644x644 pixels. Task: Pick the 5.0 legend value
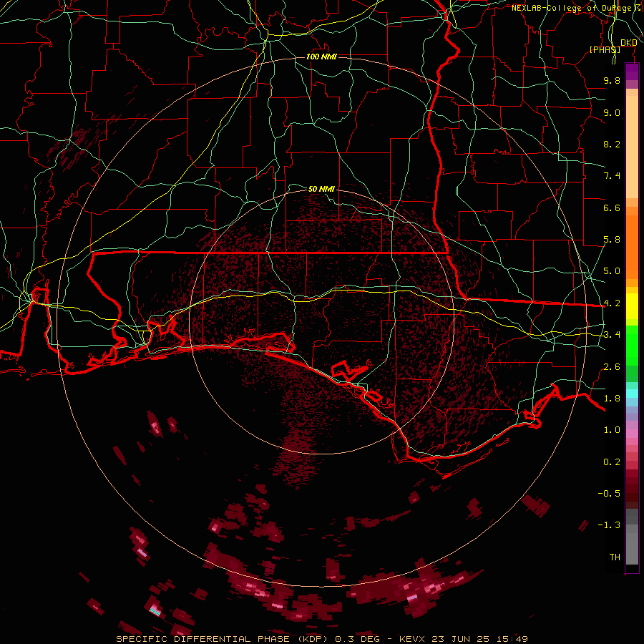point(612,271)
